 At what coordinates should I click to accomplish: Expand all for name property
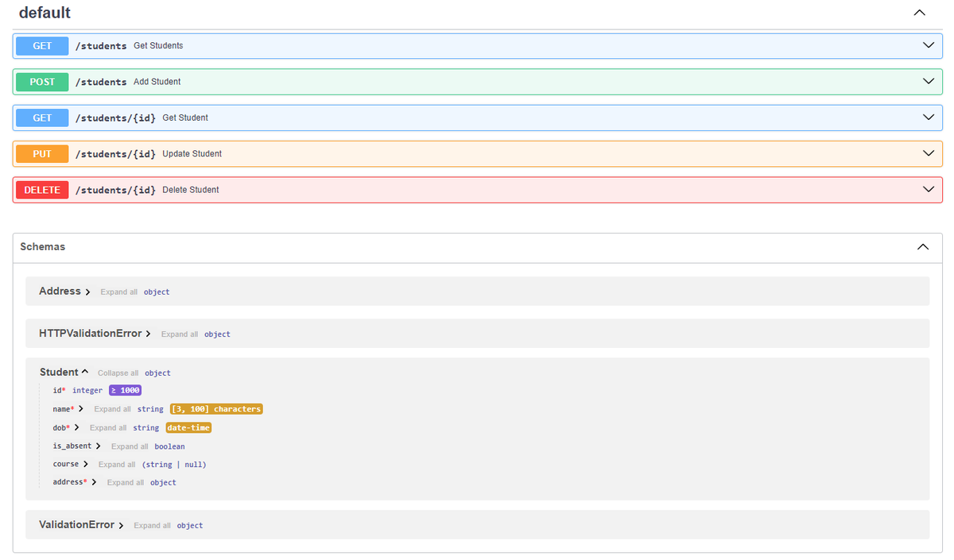click(112, 409)
